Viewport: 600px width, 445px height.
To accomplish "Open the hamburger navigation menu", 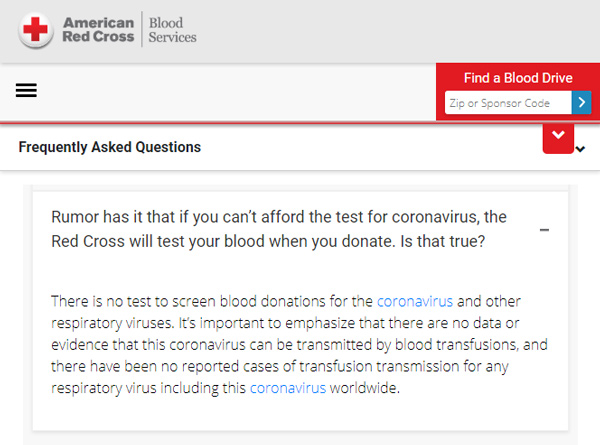I will click(27, 90).
